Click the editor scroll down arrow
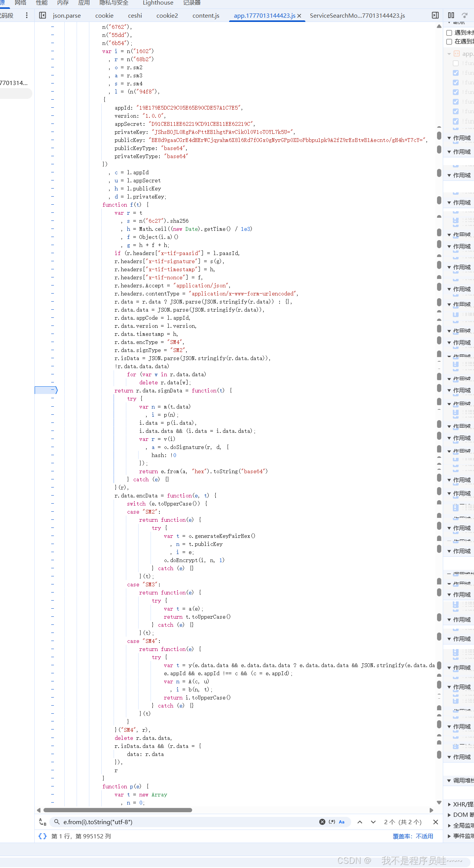Screen dimensions: 474x868 pos(439,802)
